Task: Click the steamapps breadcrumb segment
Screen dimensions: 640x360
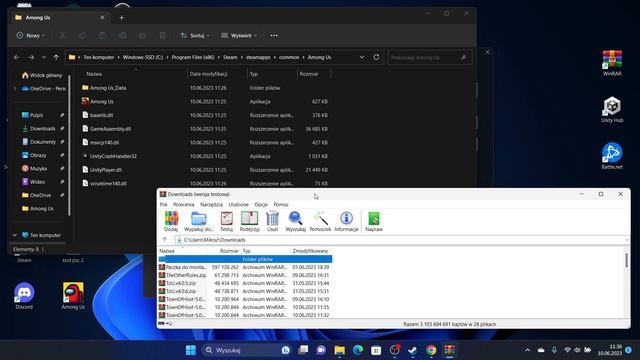Action: pos(258,57)
